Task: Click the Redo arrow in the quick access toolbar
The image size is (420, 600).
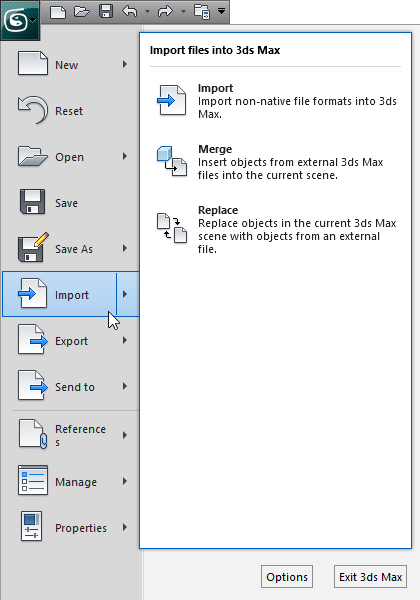Action: (165, 11)
